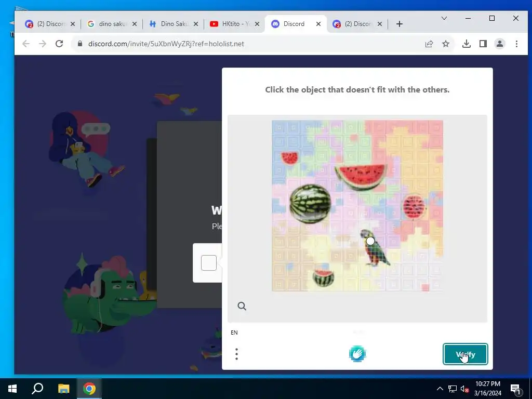Reload the Discord invite page
Screen dimensions: 532x399
[x=59, y=44]
